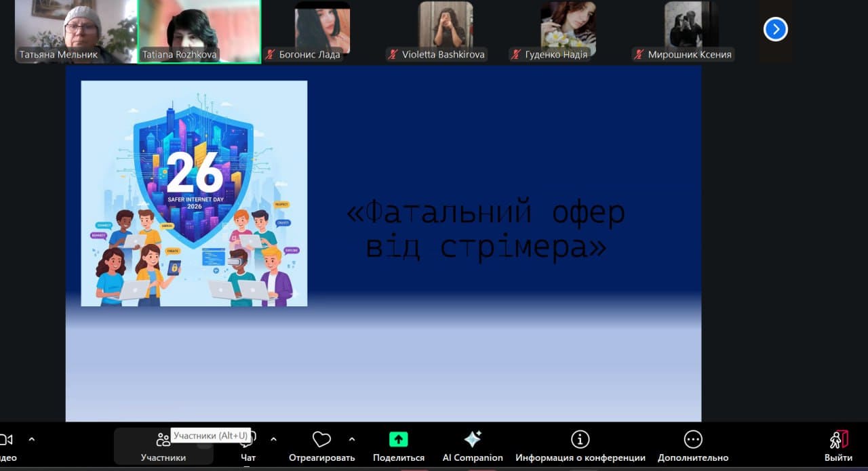868x471 pixels.
Task: Expand the reactions options chevron
Action: pyautogui.click(x=352, y=439)
